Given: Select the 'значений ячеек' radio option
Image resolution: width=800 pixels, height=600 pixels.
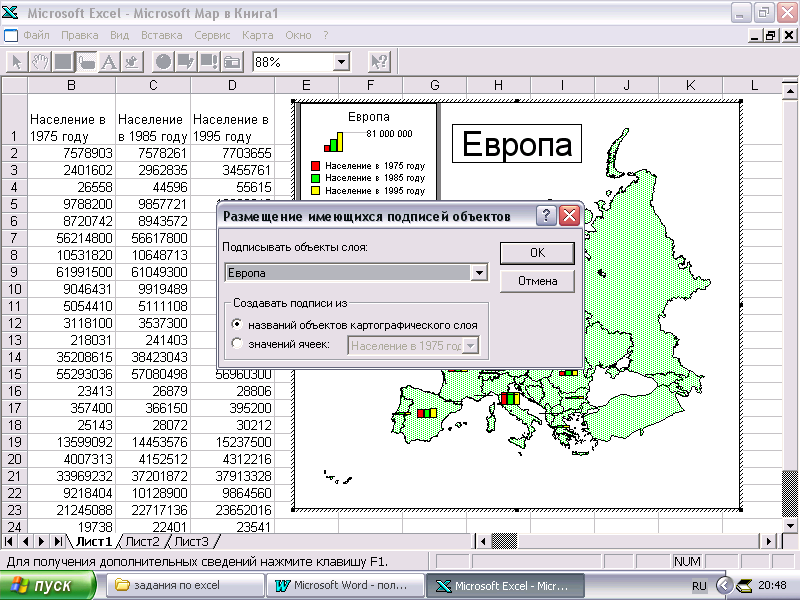Looking at the screenshot, I should coord(237,343).
